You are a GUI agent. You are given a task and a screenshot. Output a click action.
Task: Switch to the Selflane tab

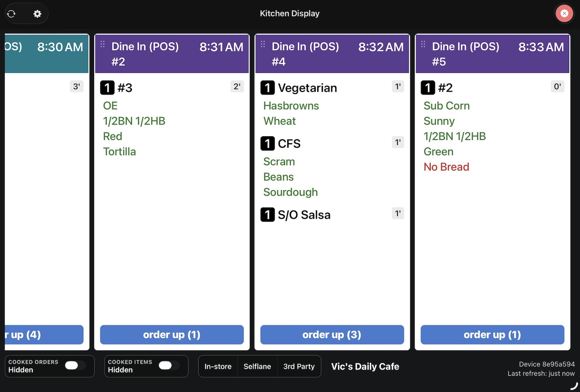click(257, 366)
